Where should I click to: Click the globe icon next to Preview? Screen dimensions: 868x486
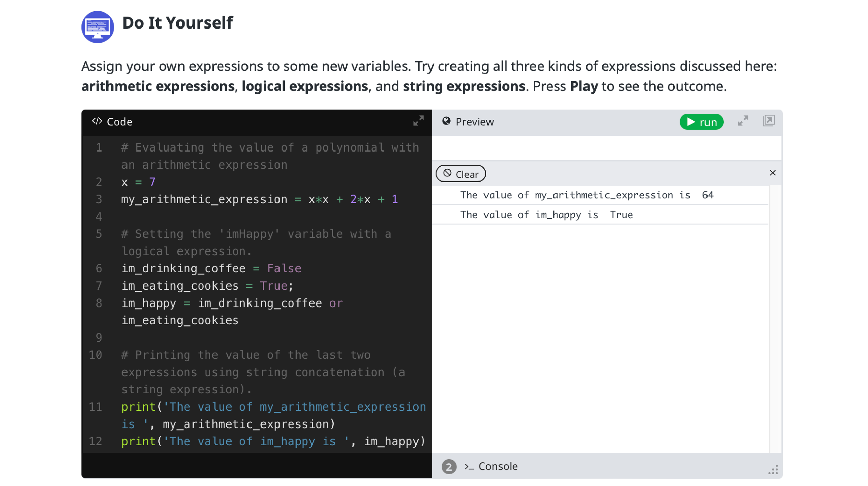tap(446, 121)
